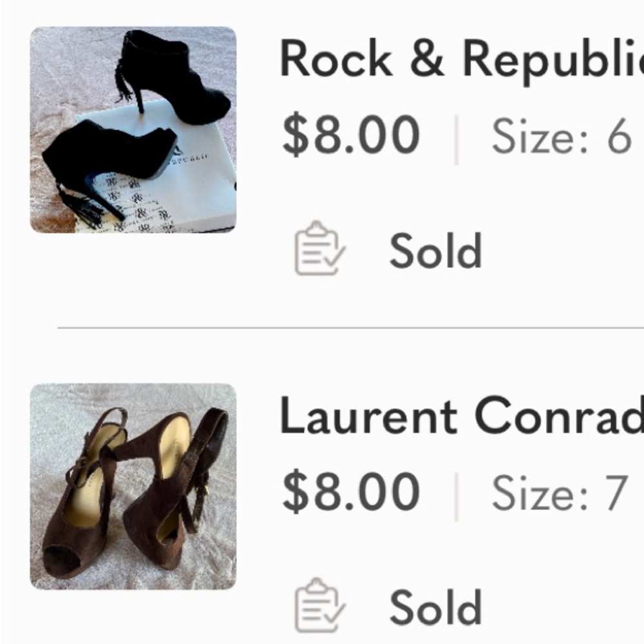Click the divider between second listing price and size
Viewport: 644px width, 644px height.
457,497
